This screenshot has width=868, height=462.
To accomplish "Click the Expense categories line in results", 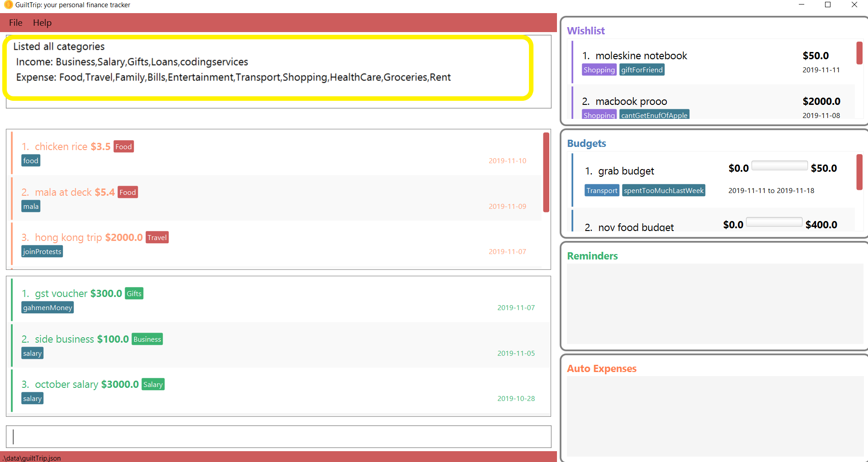I will 233,77.
